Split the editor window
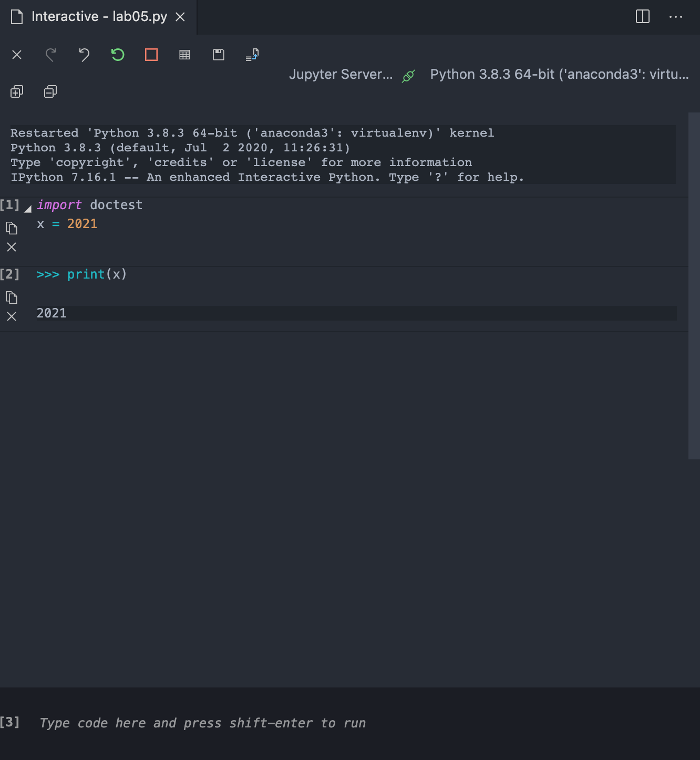 click(642, 16)
